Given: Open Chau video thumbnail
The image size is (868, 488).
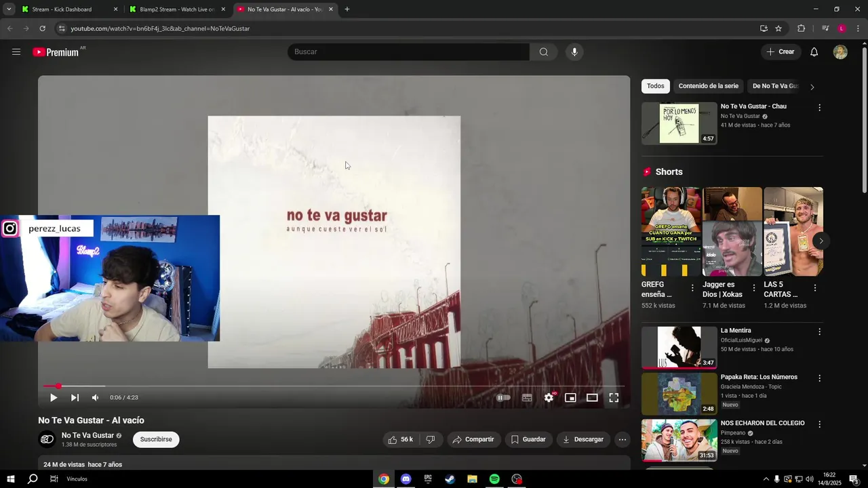Looking at the screenshot, I should (679, 123).
